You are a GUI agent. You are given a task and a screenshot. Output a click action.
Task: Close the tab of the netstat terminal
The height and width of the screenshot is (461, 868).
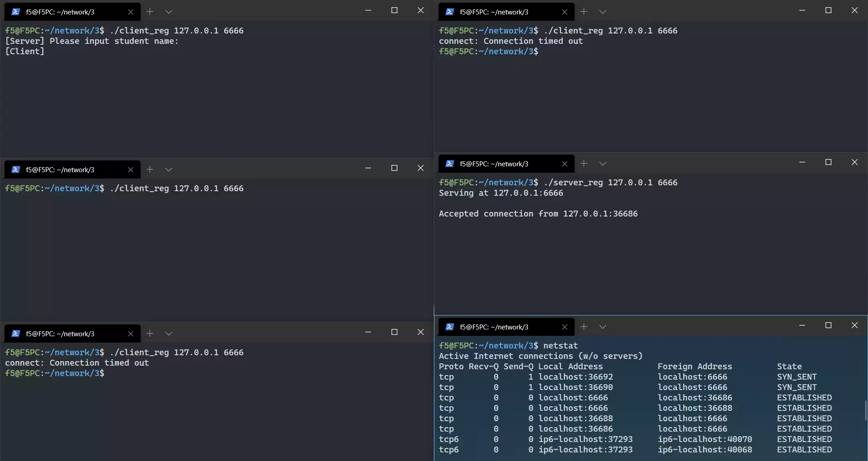[564, 327]
